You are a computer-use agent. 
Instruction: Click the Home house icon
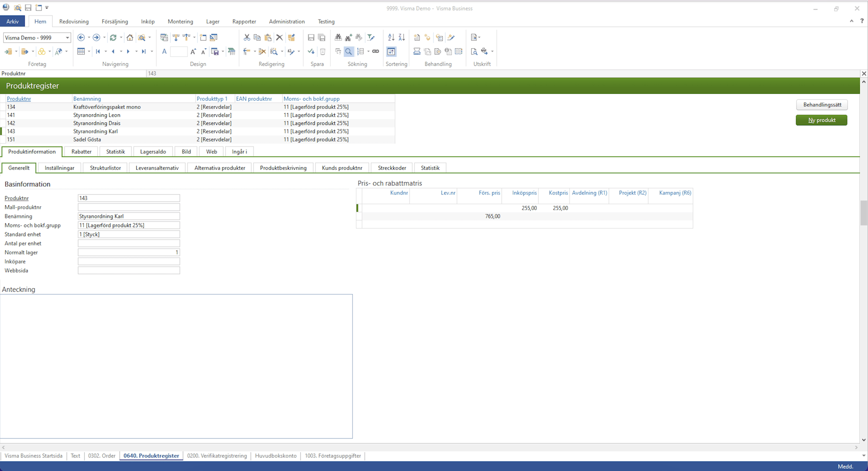(130, 38)
